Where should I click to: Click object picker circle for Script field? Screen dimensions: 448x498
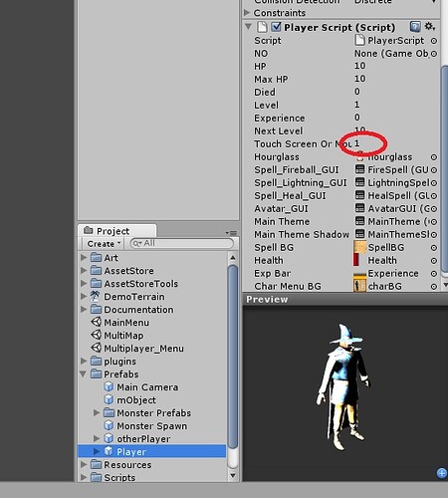[x=434, y=41]
